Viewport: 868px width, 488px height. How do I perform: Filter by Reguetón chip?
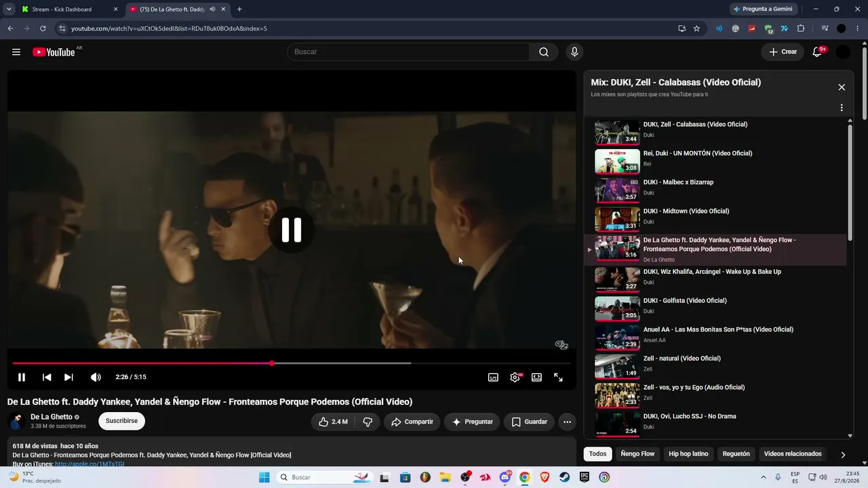736,454
